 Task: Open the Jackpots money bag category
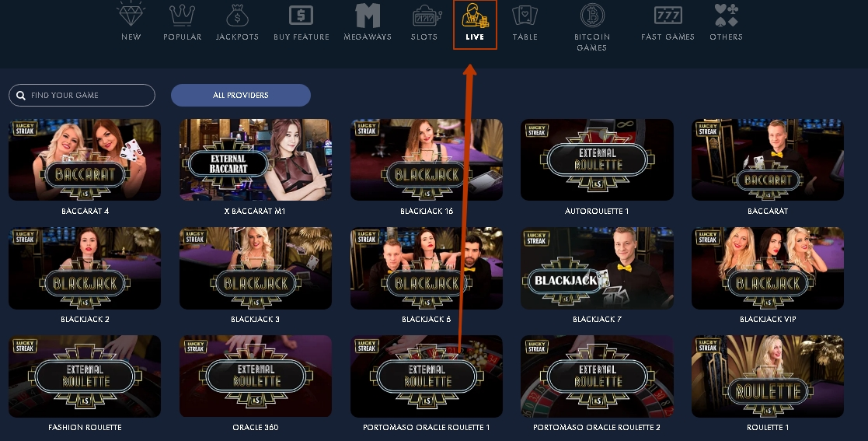click(237, 15)
